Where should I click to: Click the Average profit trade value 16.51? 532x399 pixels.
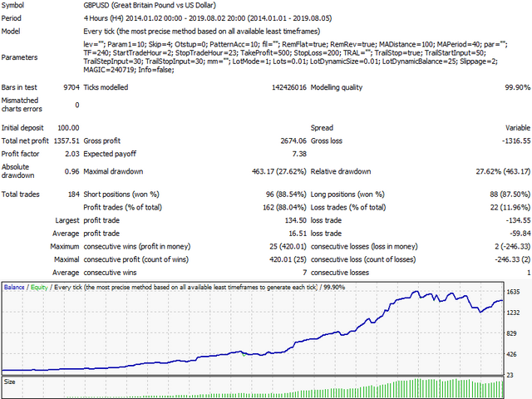[298, 234]
